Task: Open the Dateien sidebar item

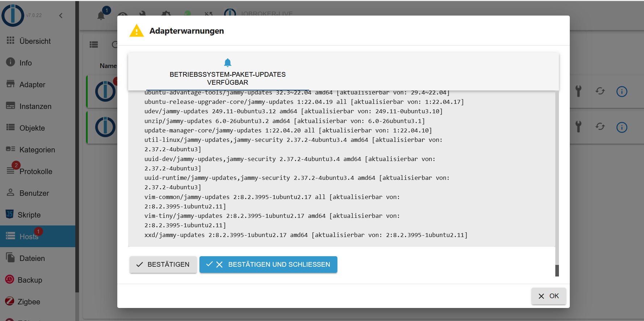Action: pyautogui.click(x=32, y=258)
